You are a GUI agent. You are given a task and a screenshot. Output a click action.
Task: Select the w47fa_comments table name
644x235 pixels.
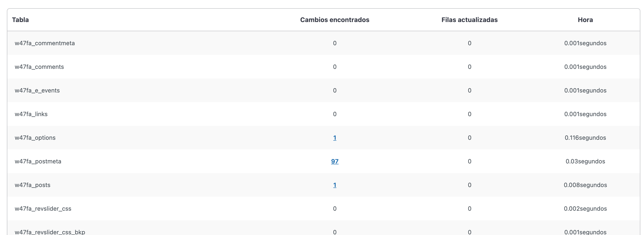[39, 67]
